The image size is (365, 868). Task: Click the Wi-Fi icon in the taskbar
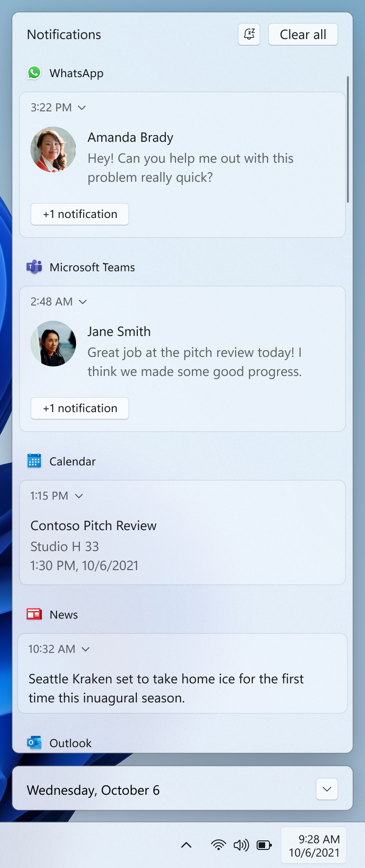point(218,845)
